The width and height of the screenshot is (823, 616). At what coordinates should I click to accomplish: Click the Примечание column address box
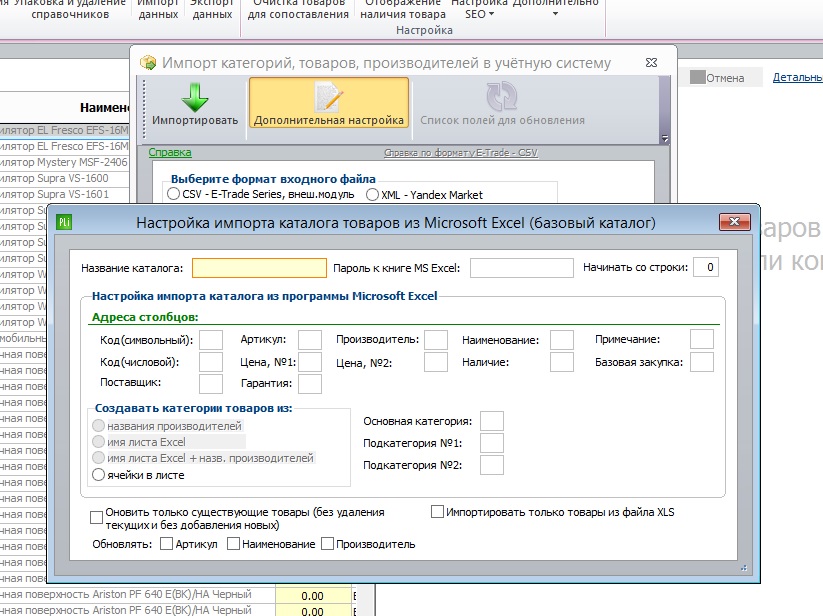(x=702, y=339)
